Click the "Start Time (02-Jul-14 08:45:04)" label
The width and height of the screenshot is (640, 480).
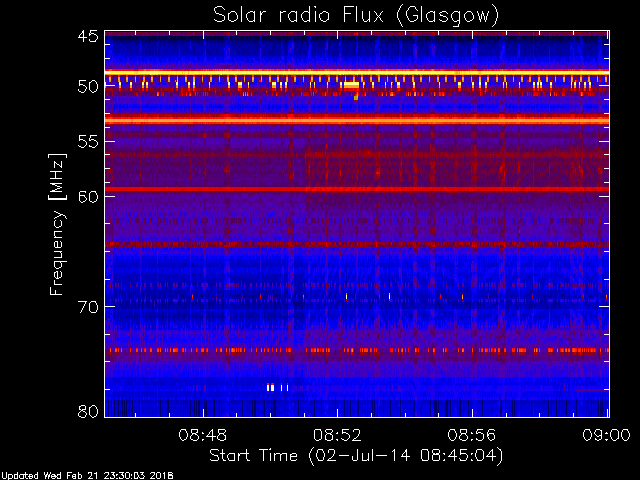click(356, 456)
